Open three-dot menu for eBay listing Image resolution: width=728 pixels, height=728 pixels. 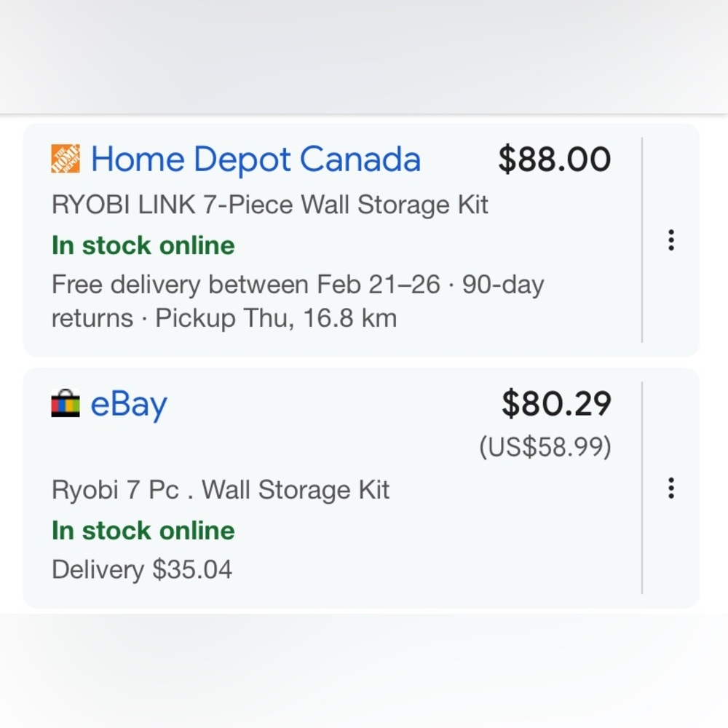[x=671, y=488]
